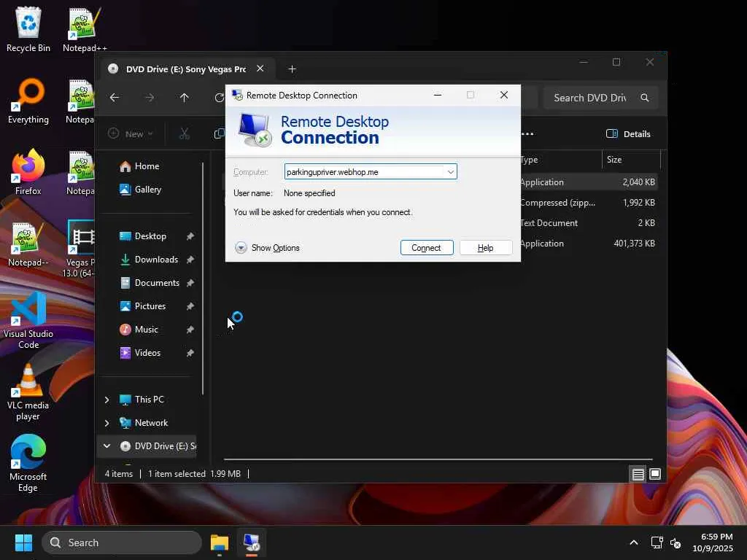Close the Remote Desktop Connection dialog
Viewport: 747px width, 560px height.
point(503,96)
